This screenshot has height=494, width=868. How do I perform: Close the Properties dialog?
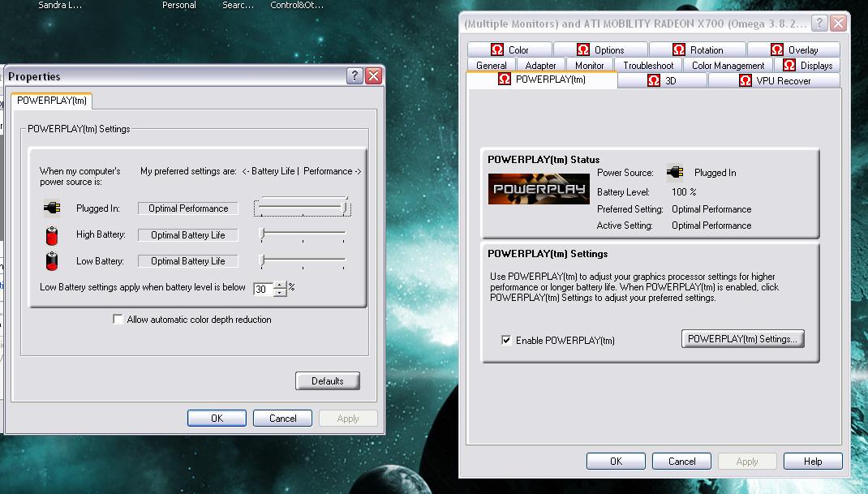tap(374, 76)
